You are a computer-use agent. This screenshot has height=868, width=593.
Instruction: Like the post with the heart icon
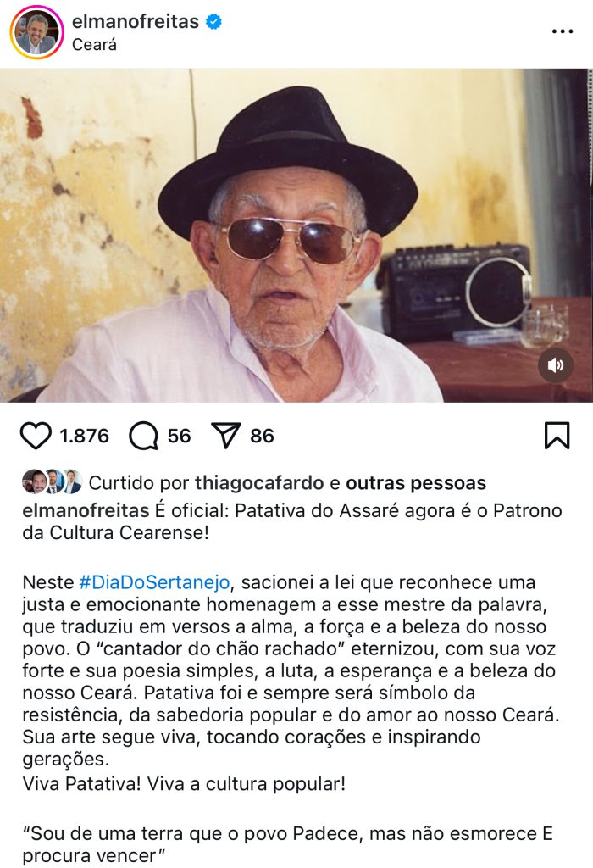pos(36,436)
